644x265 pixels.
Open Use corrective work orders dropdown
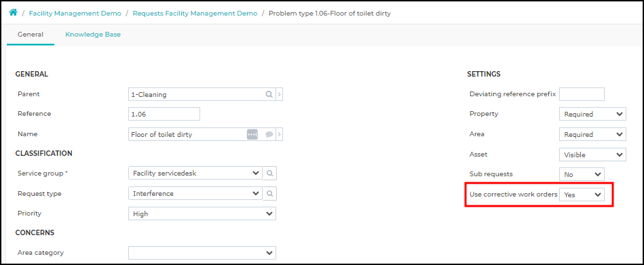click(x=582, y=195)
